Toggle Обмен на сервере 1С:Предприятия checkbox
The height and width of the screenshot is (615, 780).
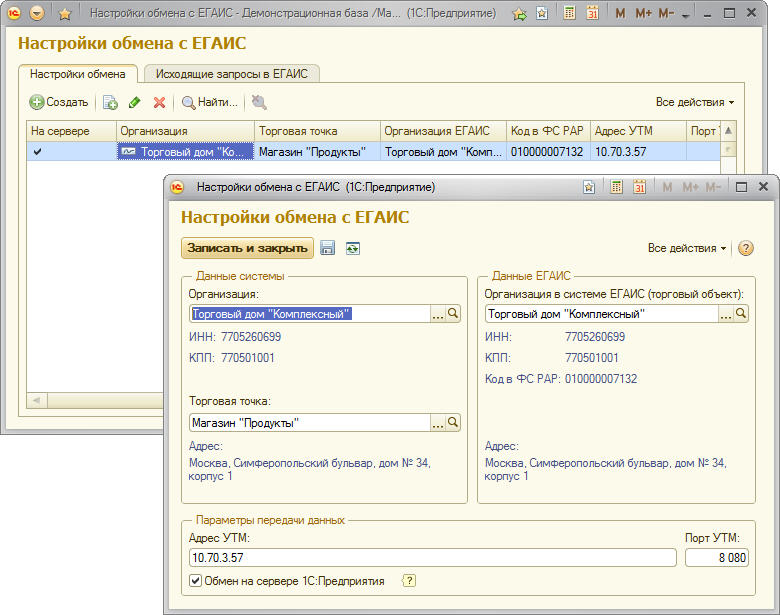tap(195, 581)
